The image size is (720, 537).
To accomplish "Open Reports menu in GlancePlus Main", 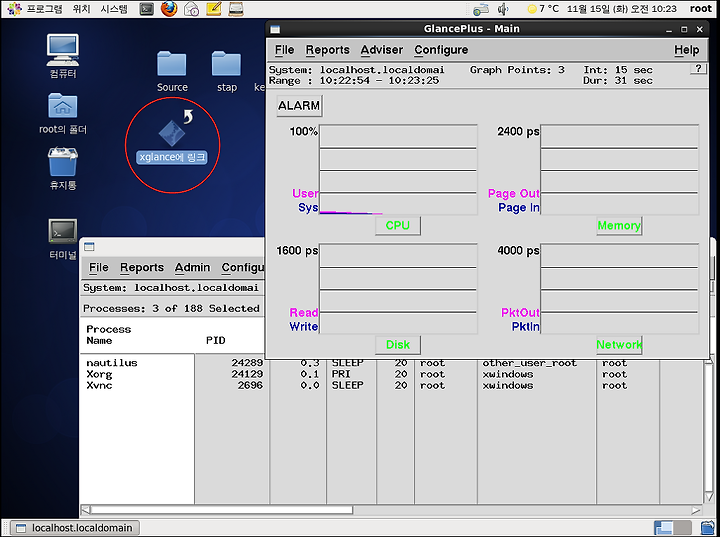I will pos(327,50).
